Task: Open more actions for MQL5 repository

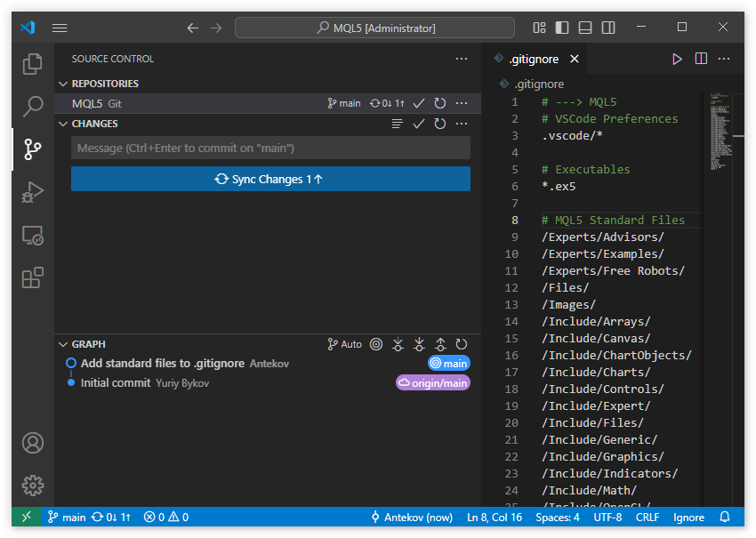Action: tap(462, 103)
